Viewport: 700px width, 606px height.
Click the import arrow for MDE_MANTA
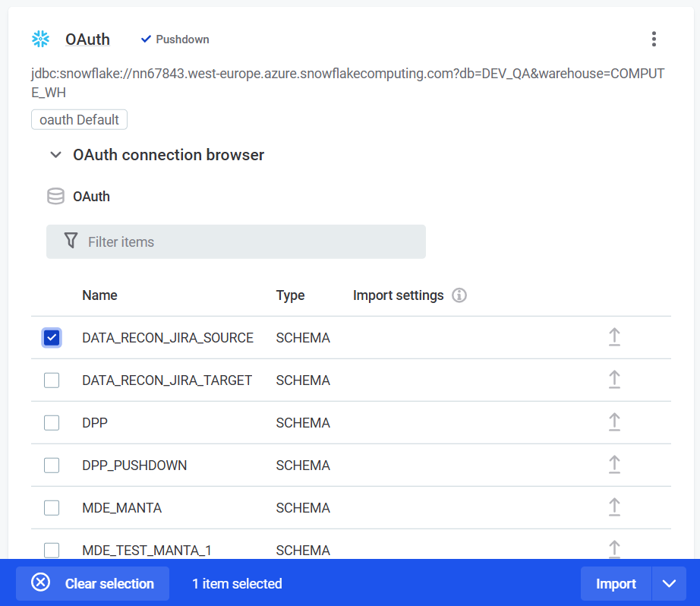click(x=615, y=507)
